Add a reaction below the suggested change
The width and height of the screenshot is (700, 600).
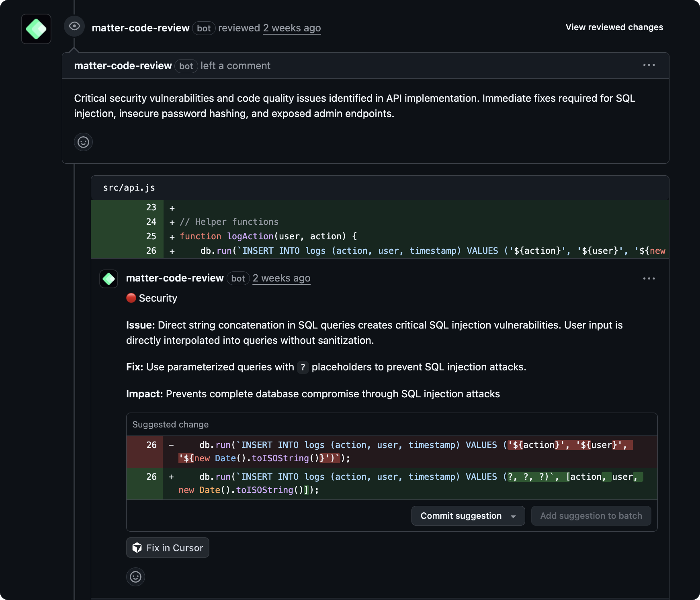pos(136,577)
